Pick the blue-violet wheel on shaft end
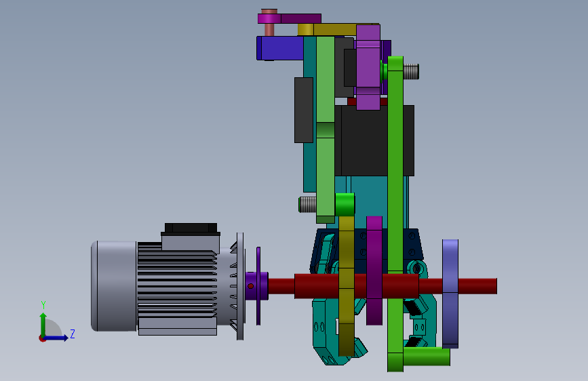The height and width of the screenshot is (381, 588). [450, 294]
